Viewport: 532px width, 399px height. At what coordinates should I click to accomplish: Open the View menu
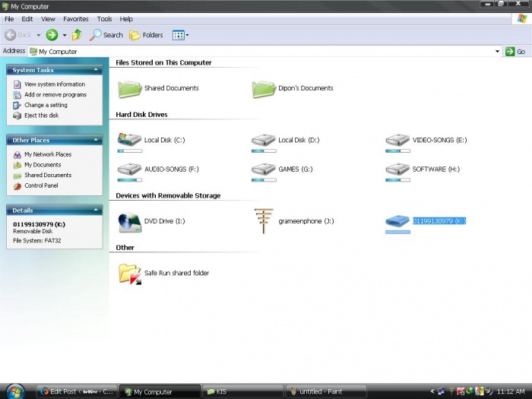48,19
